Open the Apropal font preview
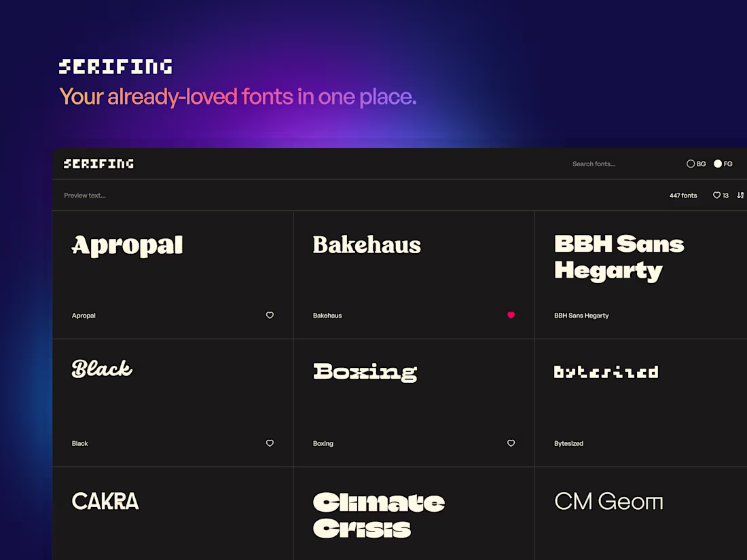 click(x=126, y=246)
